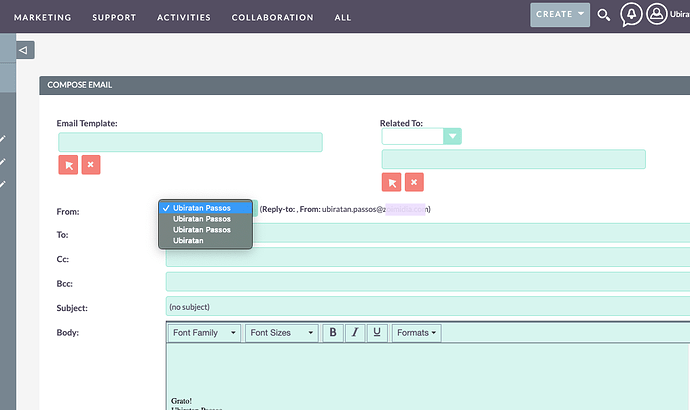This screenshot has width=690, height=410.
Task: Click into the Bcc field
Action: 428,282
